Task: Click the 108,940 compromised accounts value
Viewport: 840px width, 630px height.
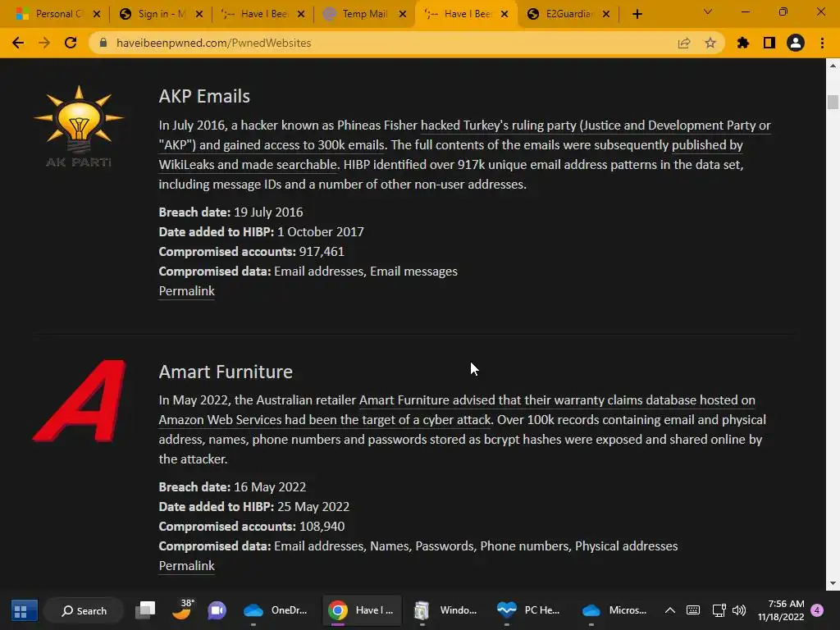Action: point(322,527)
